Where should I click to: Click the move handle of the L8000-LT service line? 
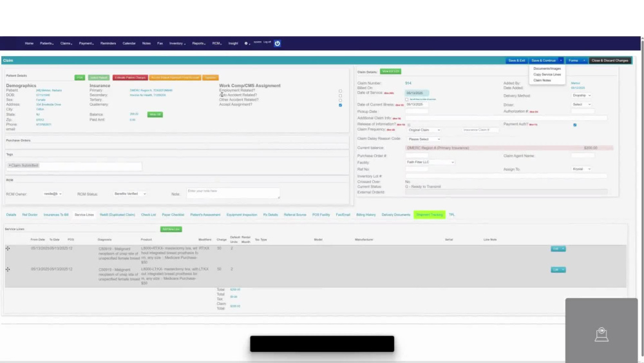tap(8, 270)
